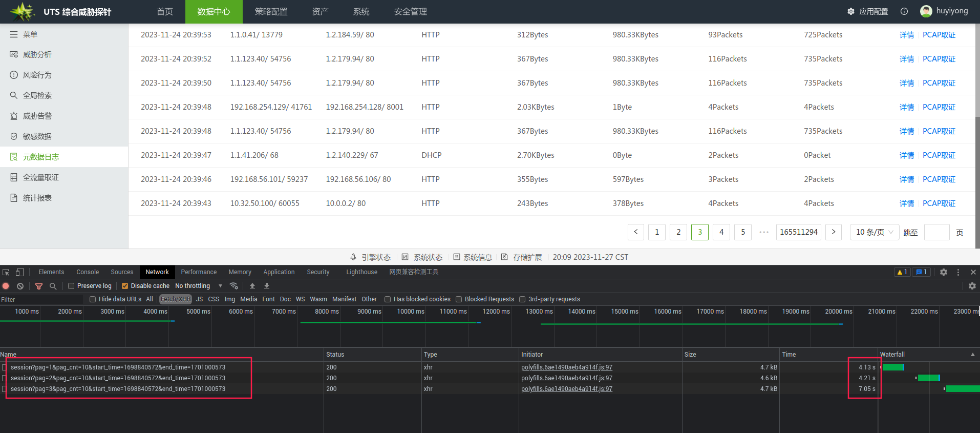Clear the network log
This screenshot has width=980, height=433.
pyautogui.click(x=20, y=286)
